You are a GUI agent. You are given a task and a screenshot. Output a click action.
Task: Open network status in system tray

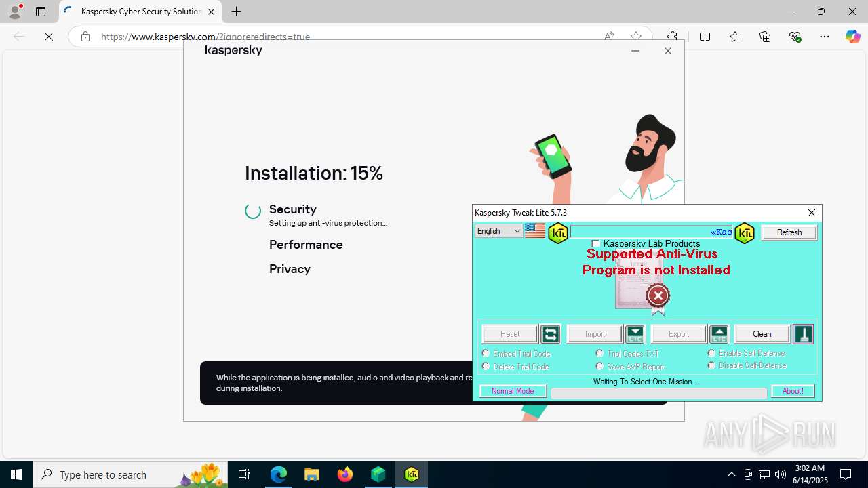pyautogui.click(x=764, y=474)
